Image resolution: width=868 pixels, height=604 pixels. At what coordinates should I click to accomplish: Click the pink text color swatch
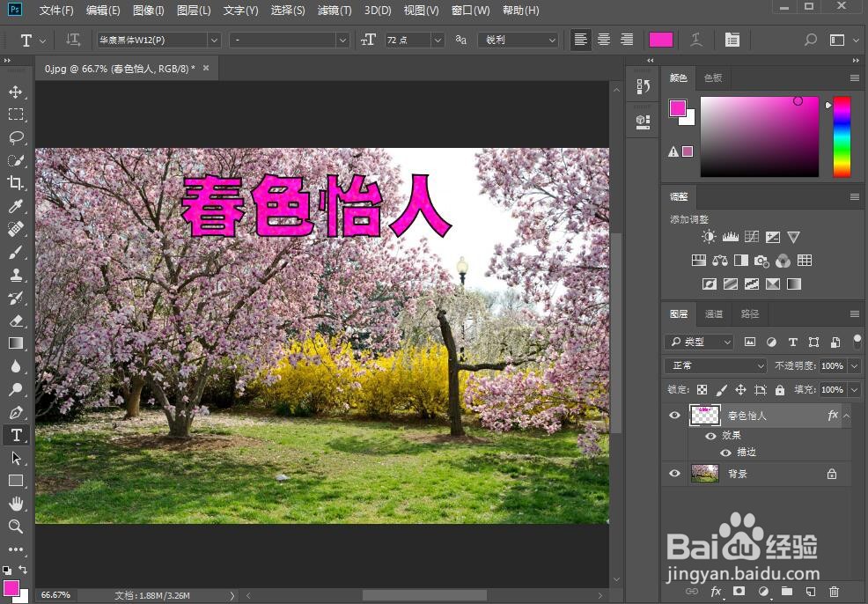(661, 40)
